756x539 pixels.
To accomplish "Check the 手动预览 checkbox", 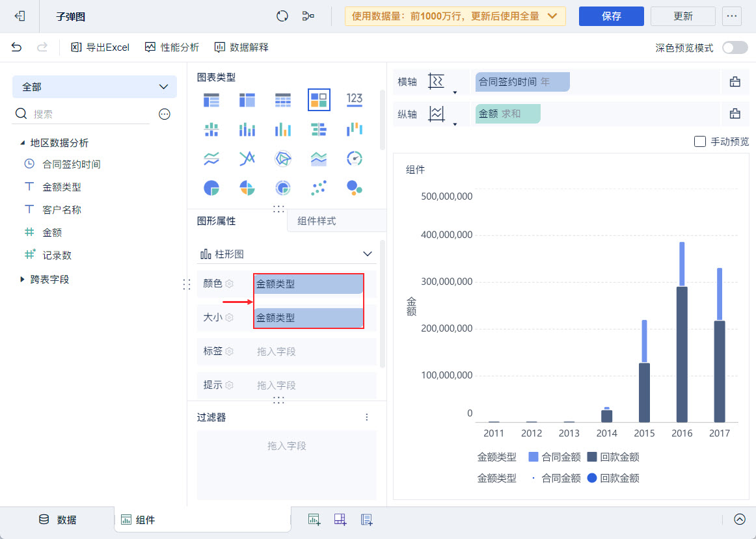I will coord(699,142).
